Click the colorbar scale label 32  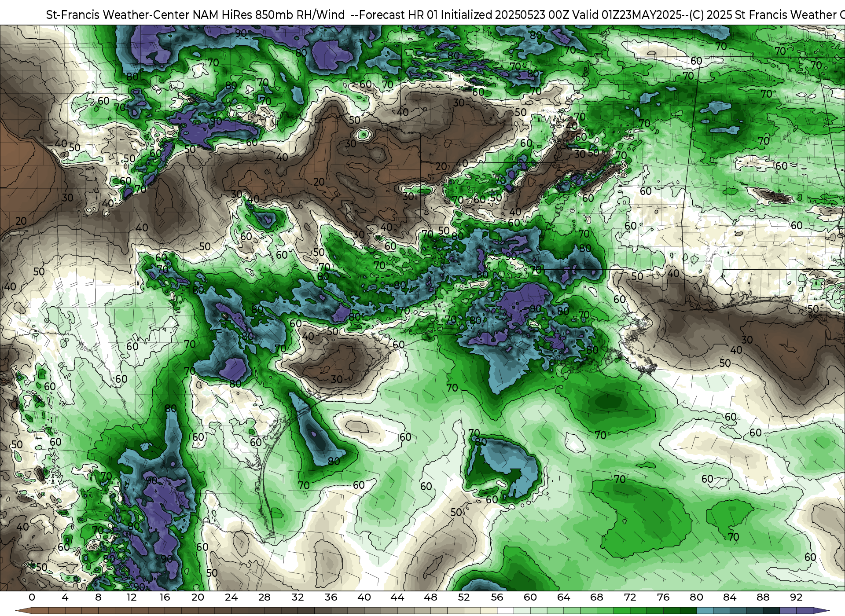[x=298, y=597]
